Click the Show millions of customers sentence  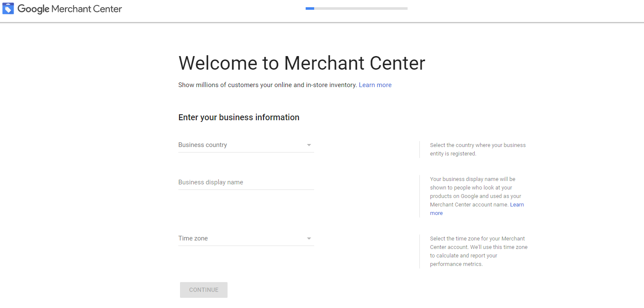click(x=267, y=85)
